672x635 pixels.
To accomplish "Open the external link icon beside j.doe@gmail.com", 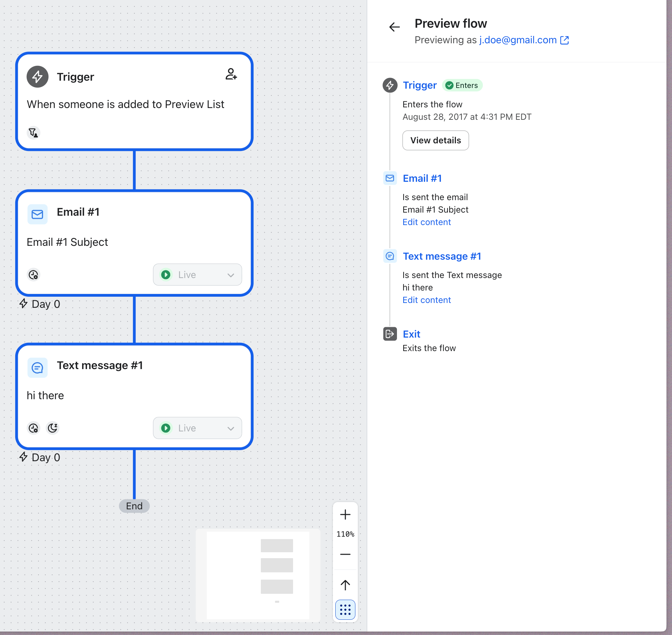I will [564, 40].
